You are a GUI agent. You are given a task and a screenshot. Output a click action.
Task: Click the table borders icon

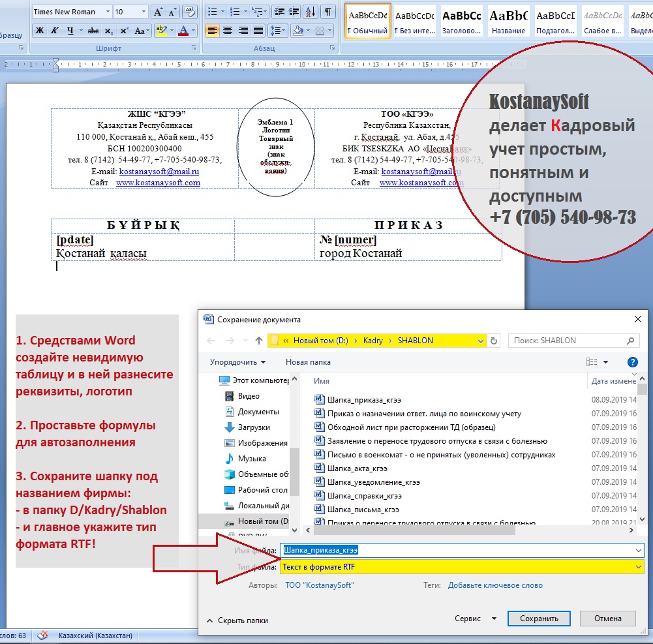(x=320, y=31)
